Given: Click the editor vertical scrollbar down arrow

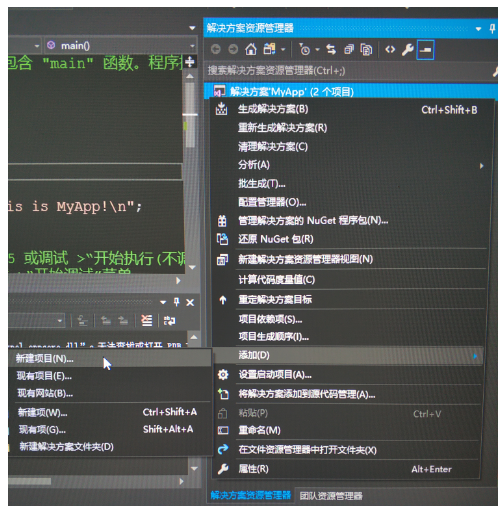Looking at the screenshot, I should tap(192, 267).
